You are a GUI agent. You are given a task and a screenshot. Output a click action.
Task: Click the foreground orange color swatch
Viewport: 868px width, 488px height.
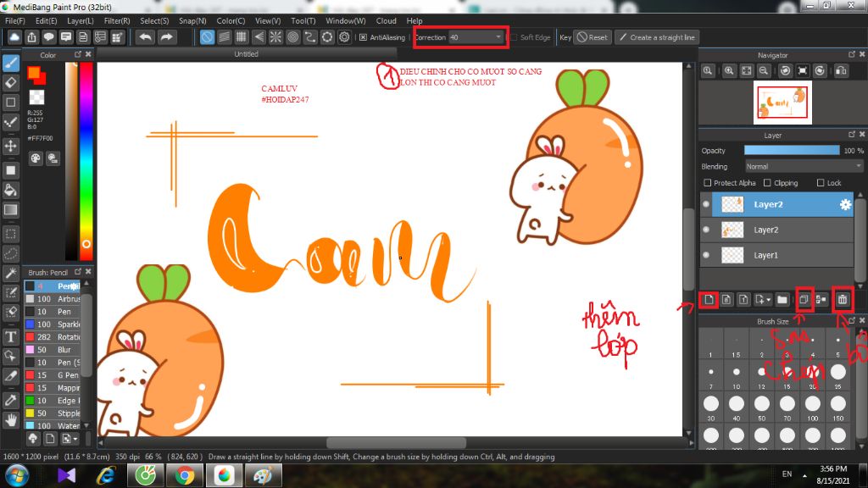tap(34, 73)
